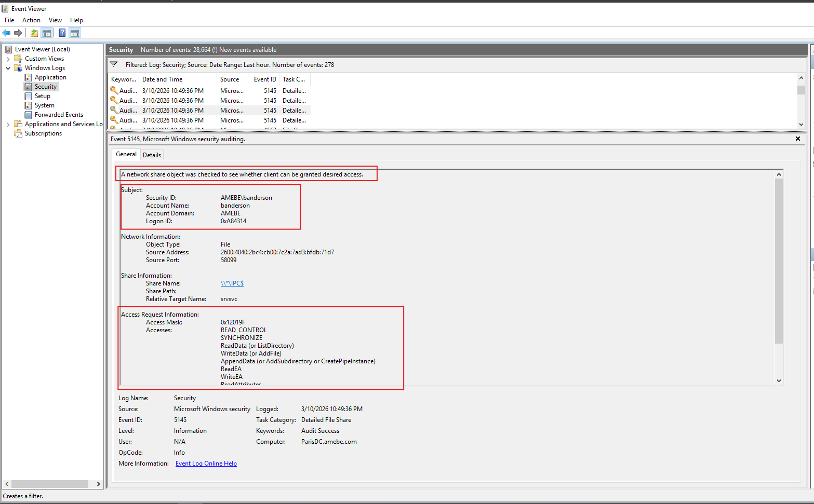This screenshot has height=504, width=814.
Task: Click the Custom Views folder icon
Action: tap(18, 59)
